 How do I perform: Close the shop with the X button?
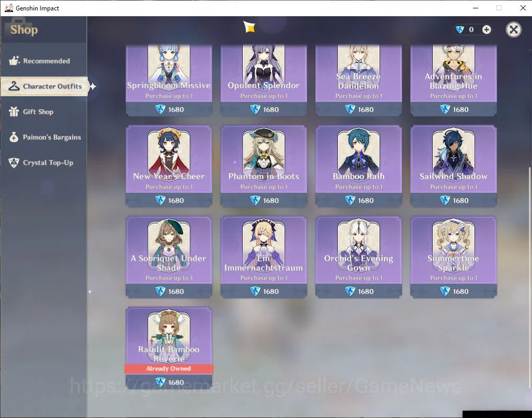[513, 30]
